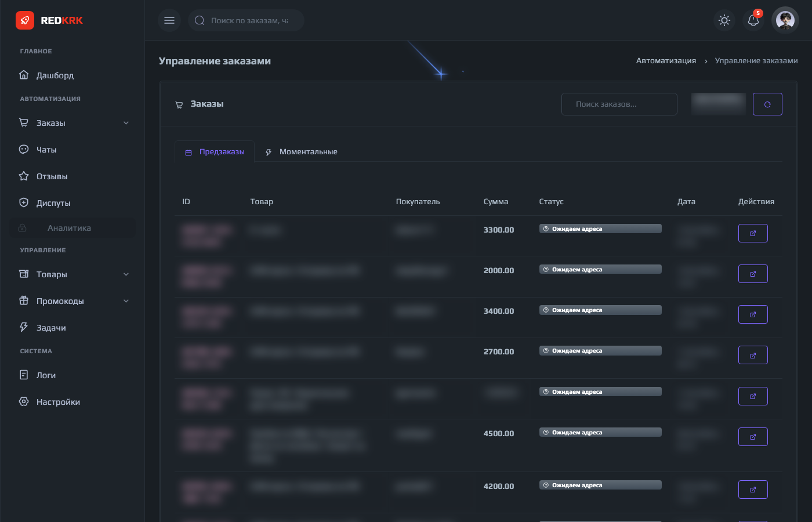
Task: Open Настройки in the sidebar
Action: (58, 402)
